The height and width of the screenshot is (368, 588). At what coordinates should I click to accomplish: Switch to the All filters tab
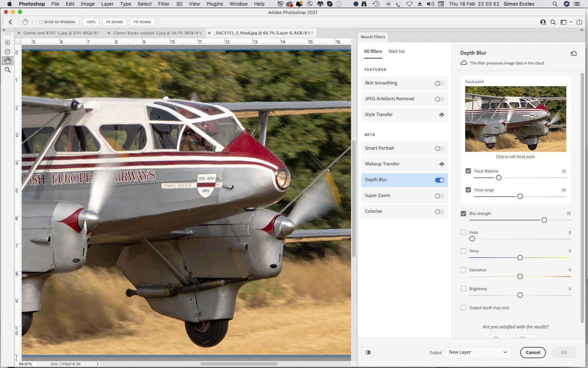pyautogui.click(x=373, y=51)
